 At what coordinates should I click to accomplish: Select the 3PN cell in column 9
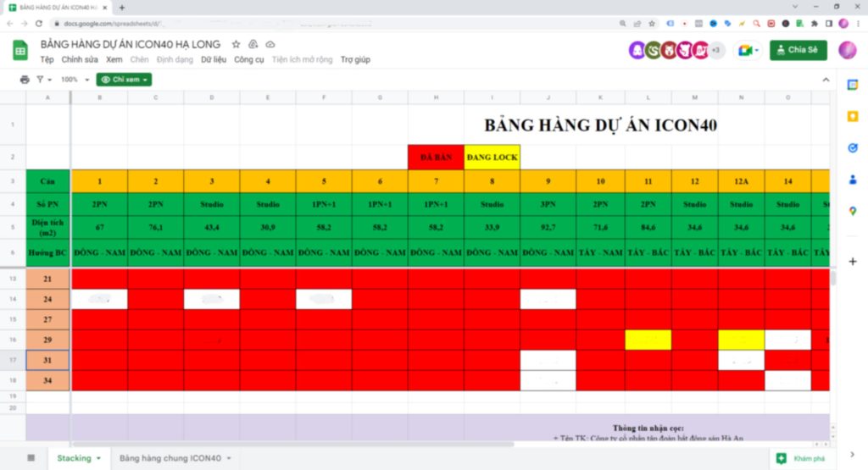click(x=548, y=204)
